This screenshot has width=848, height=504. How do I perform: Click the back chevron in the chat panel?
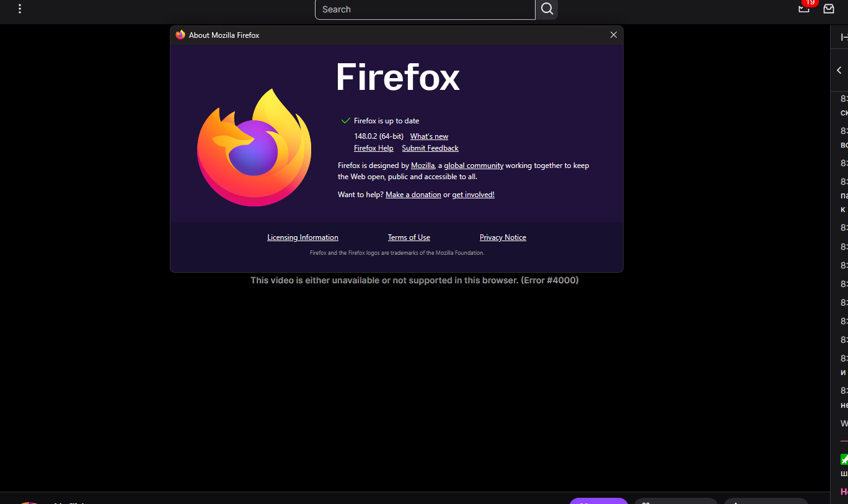pyautogui.click(x=839, y=71)
